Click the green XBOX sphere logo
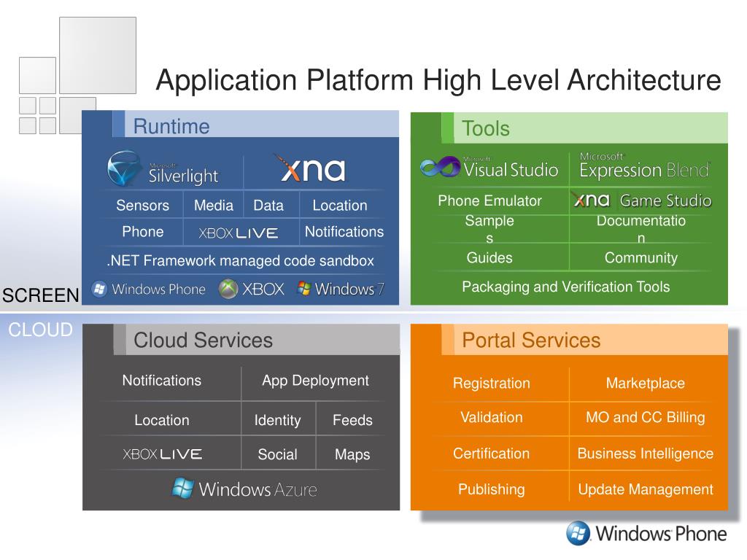Image resolution: width=747 pixels, height=560 pixels. tap(228, 289)
